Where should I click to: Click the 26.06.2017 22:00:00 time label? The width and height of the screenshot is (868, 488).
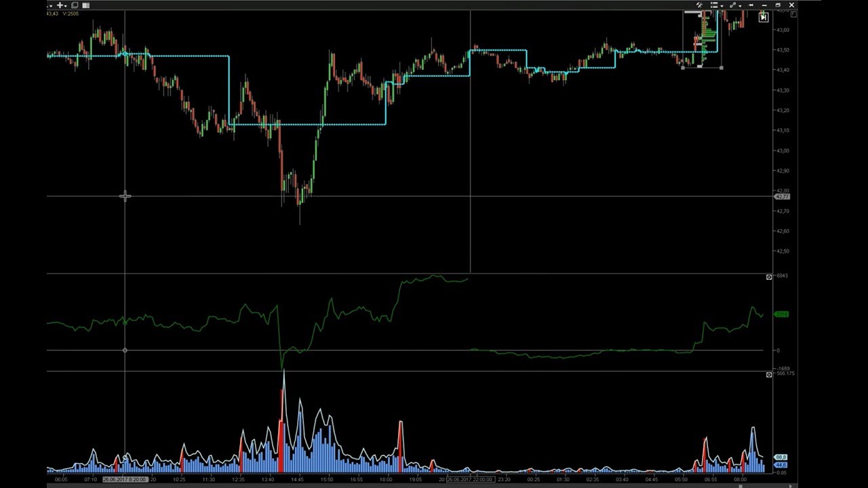pos(470,479)
